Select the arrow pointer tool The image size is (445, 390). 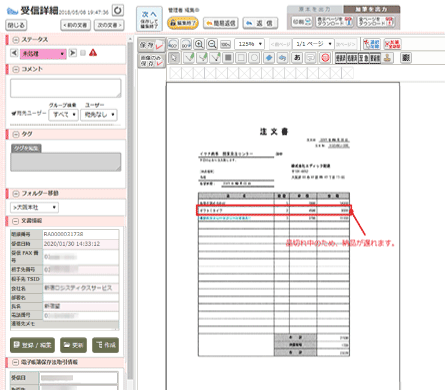(174, 58)
